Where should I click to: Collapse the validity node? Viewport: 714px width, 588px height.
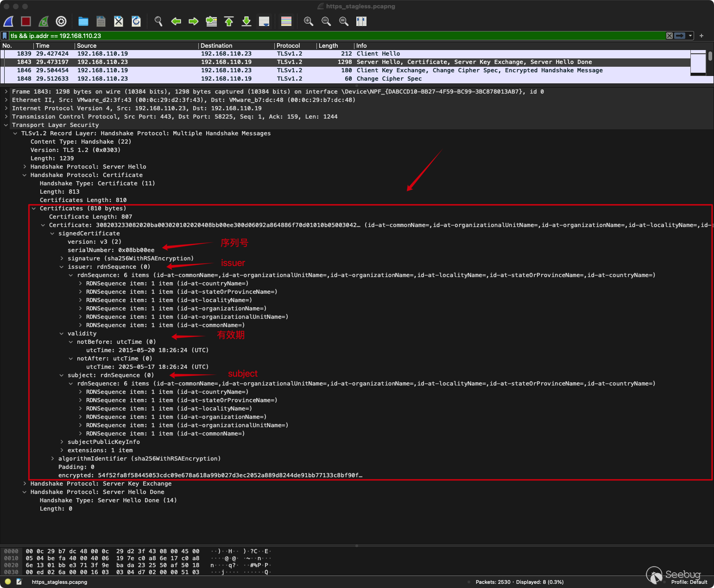pos(62,334)
